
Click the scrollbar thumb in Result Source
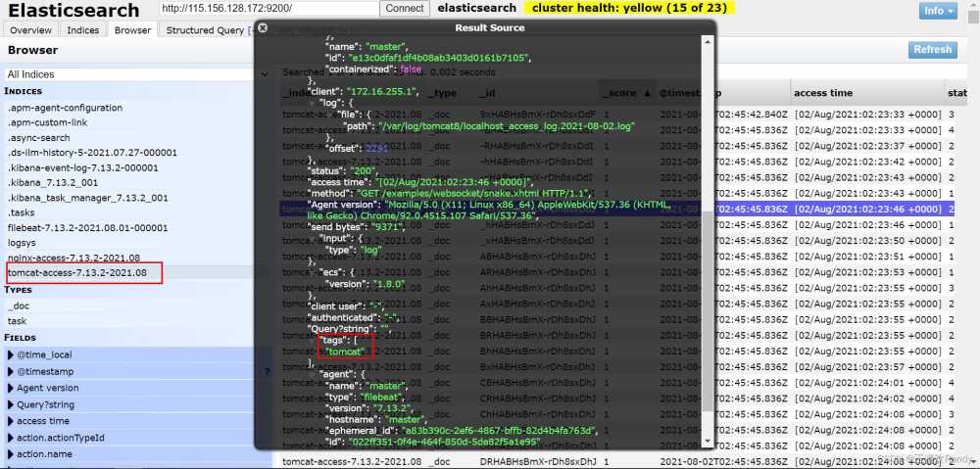pos(708,310)
